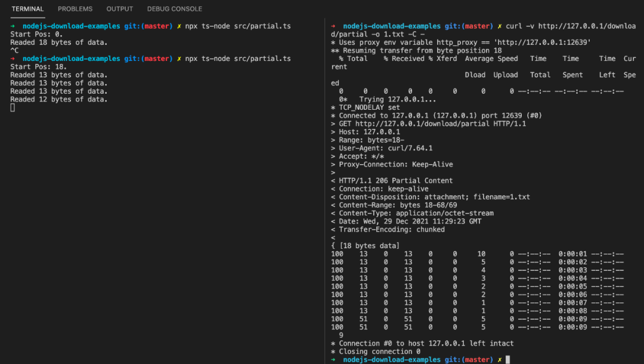This screenshot has height=364, width=644.
Task: Click 'Content-Type: application/octet-stream' header
Action: (413, 213)
